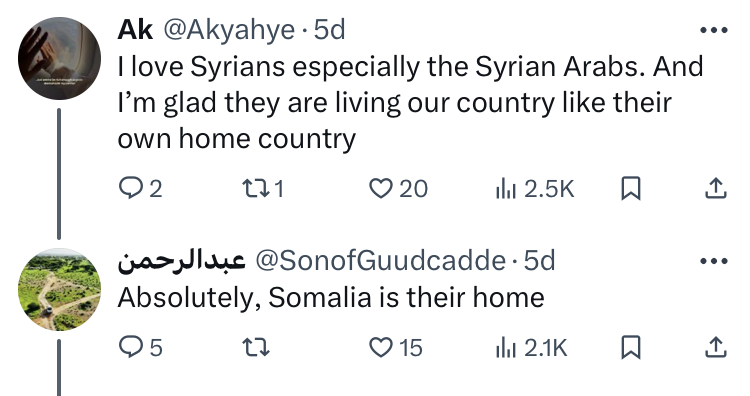
Task: Repost the 'Somalia is their home' tweet
Action: (x=255, y=347)
